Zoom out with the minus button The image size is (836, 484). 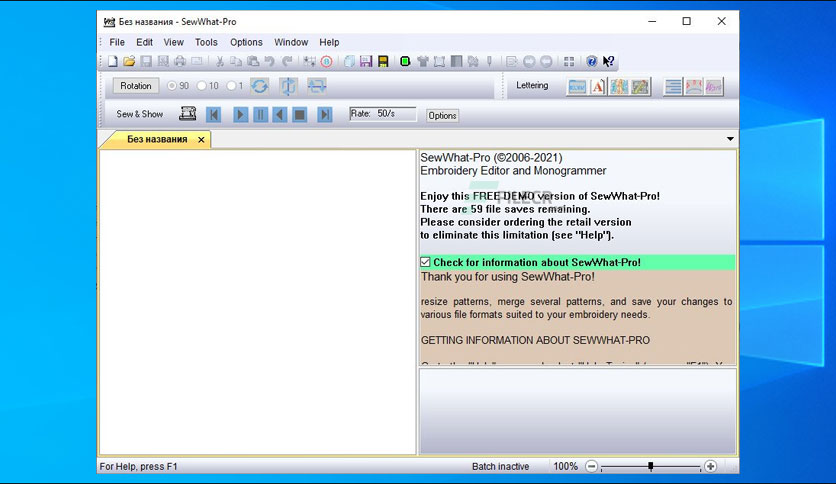pyautogui.click(x=591, y=466)
